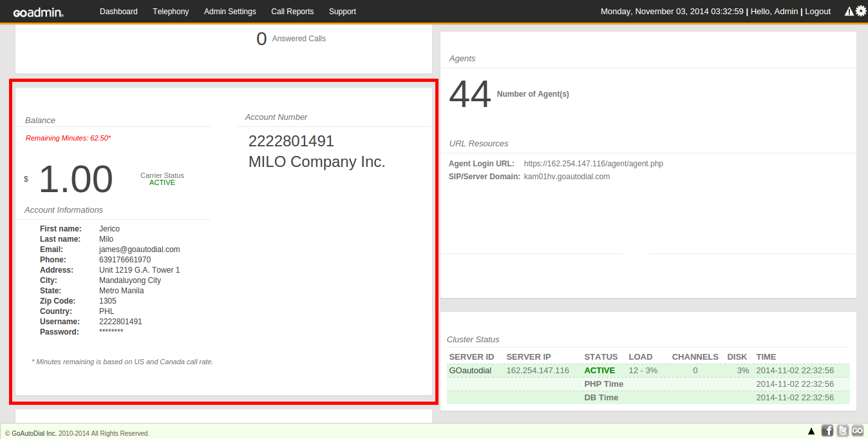The image size is (868, 439).
Task: Open the Twitter icon in the footer
Action: pos(842,431)
